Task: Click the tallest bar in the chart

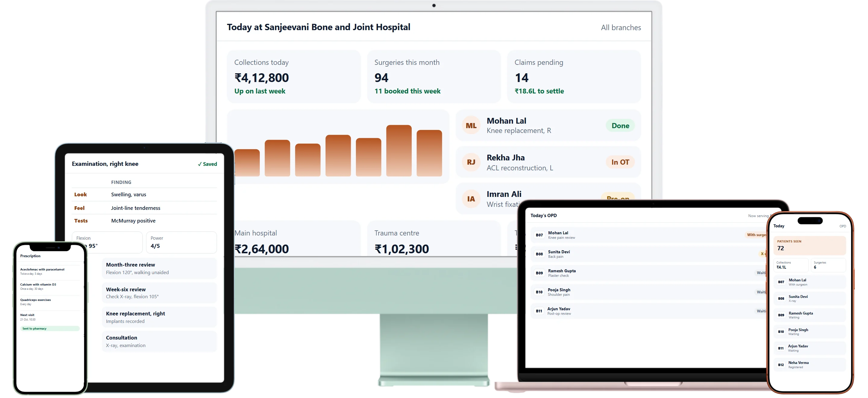Action: pos(399,151)
